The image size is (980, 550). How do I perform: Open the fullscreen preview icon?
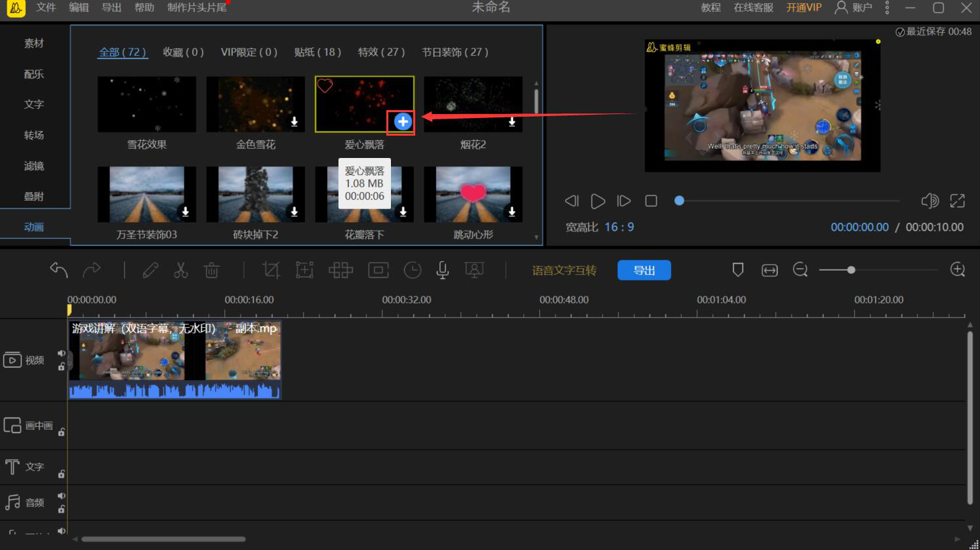tap(957, 201)
